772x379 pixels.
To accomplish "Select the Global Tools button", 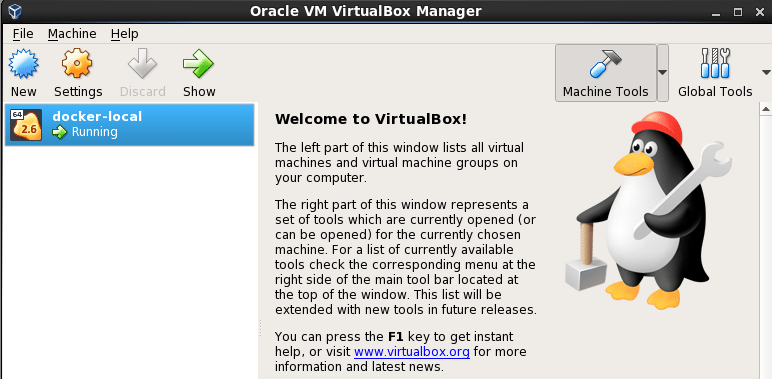I will pyautogui.click(x=715, y=73).
